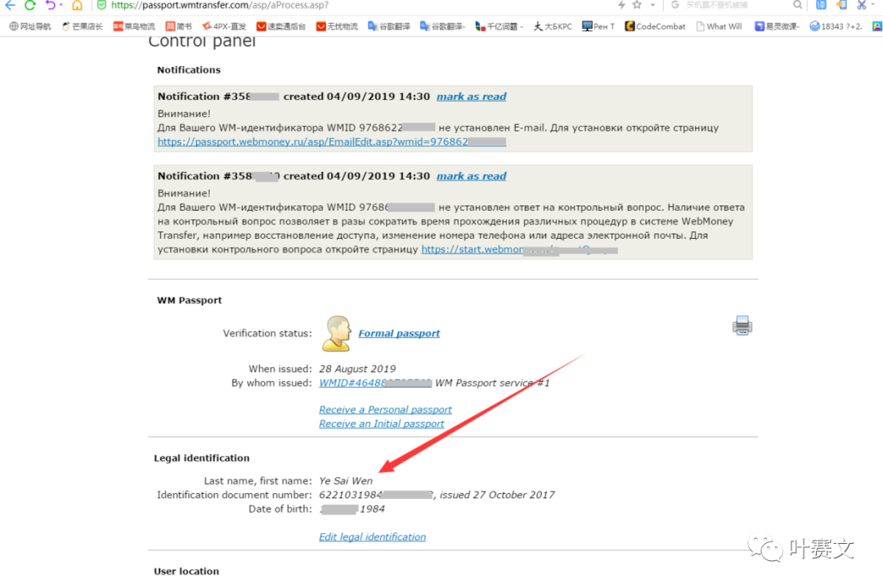Click Receive an Initial passport link
This screenshot has height=588, width=883.
(x=381, y=424)
